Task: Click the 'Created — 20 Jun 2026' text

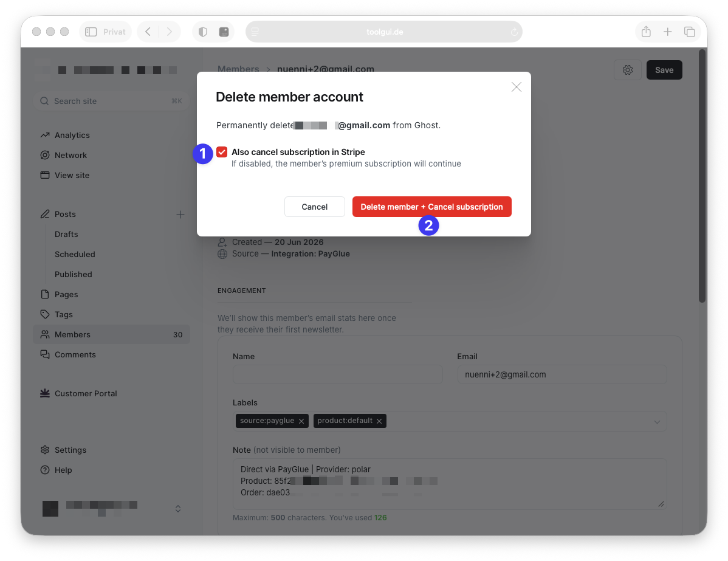Action: coord(278,242)
